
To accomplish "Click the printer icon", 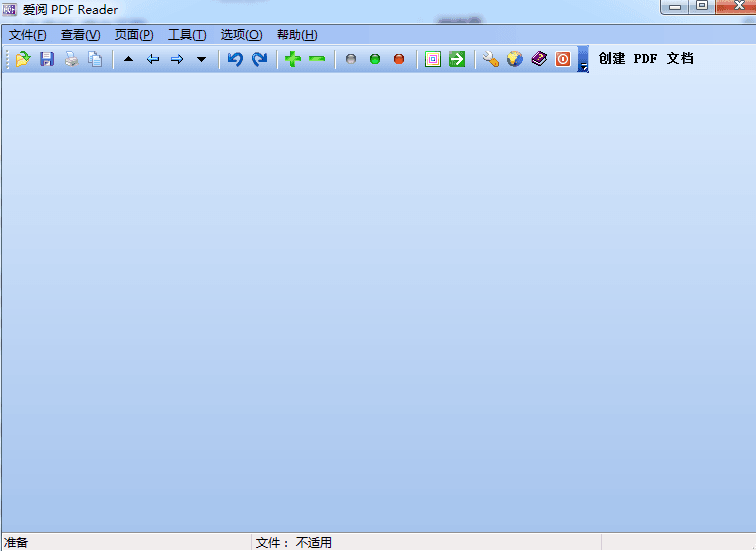I will tap(71, 59).
